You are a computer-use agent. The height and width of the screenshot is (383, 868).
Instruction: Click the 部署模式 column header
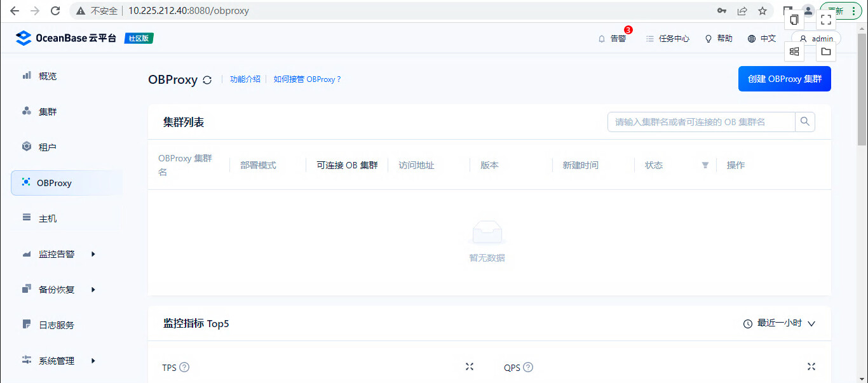tap(258, 165)
